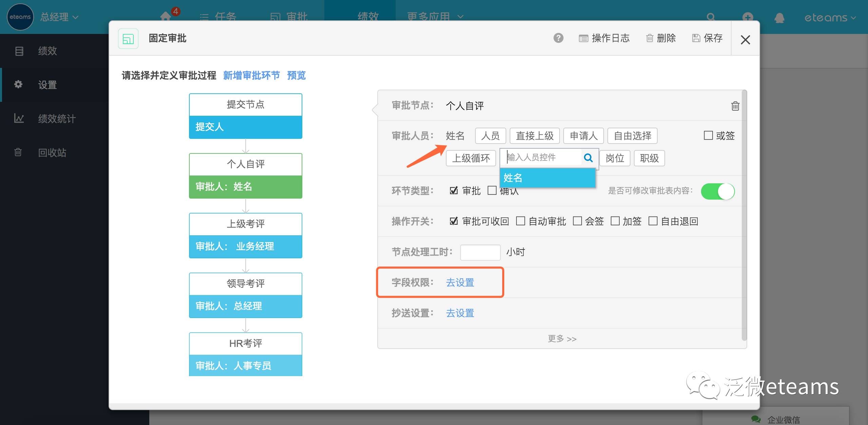Expand 更多 >> section at panel bottom

[x=562, y=338]
